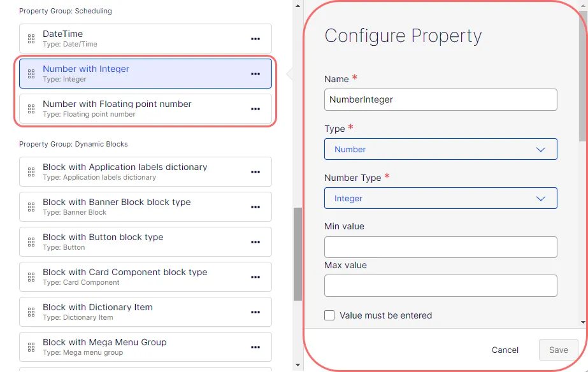Open ellipsis menu for Block with Button block type
This screenshot has height=372, width=588.
click(255, 242)
